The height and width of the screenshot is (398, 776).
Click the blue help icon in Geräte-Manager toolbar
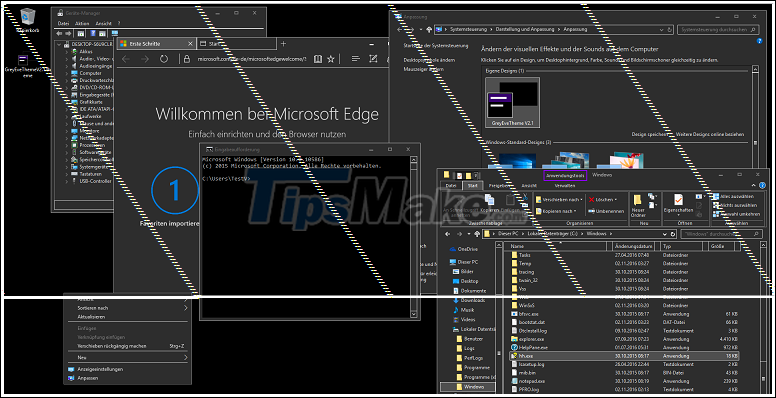point(92,34)
